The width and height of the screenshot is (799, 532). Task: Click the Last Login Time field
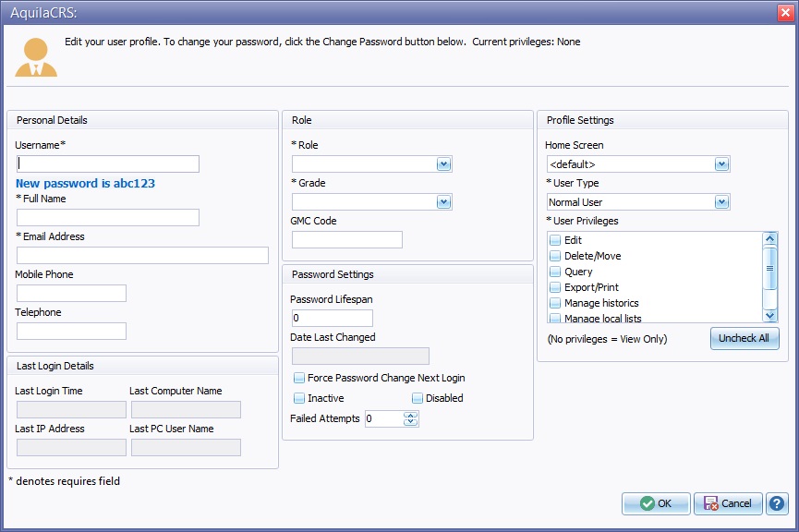coord(71,410)
